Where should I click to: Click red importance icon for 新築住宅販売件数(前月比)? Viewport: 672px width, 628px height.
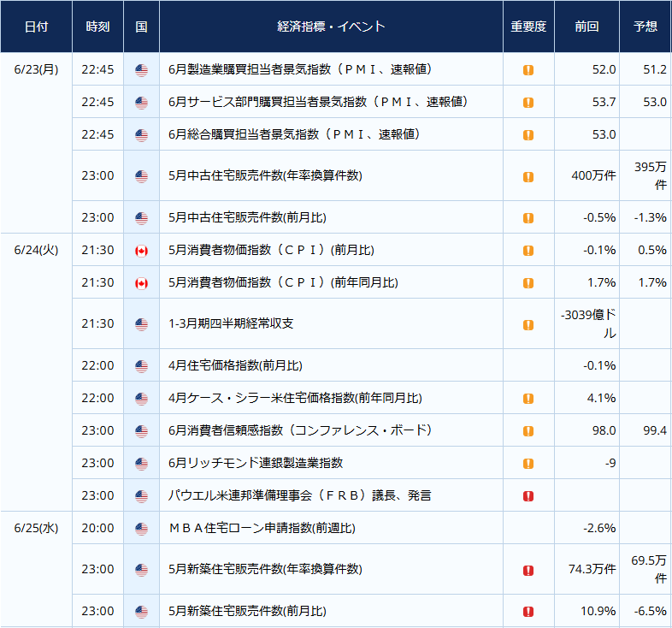pyautogui.click(x=528, y=612)
